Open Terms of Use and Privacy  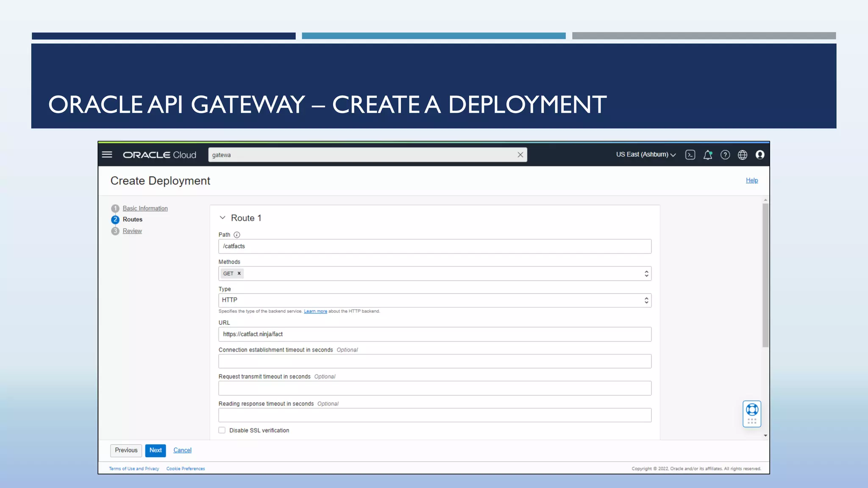[x=134, y=469]
